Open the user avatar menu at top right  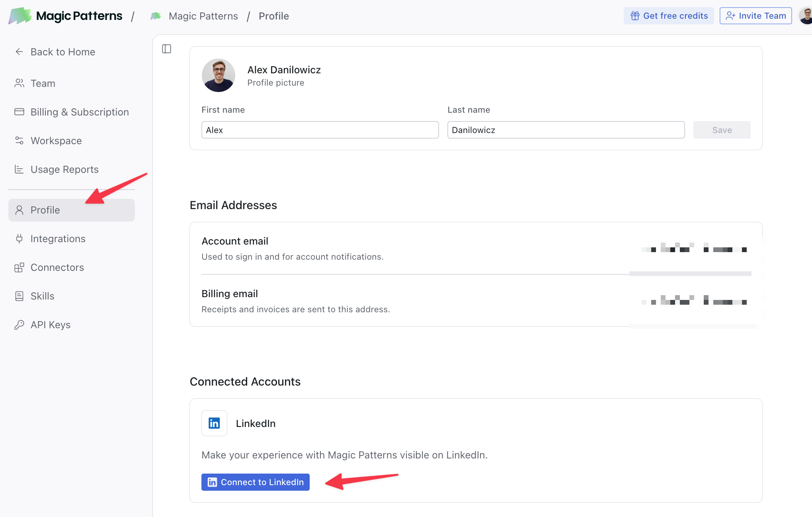click(x=806, y=16)
